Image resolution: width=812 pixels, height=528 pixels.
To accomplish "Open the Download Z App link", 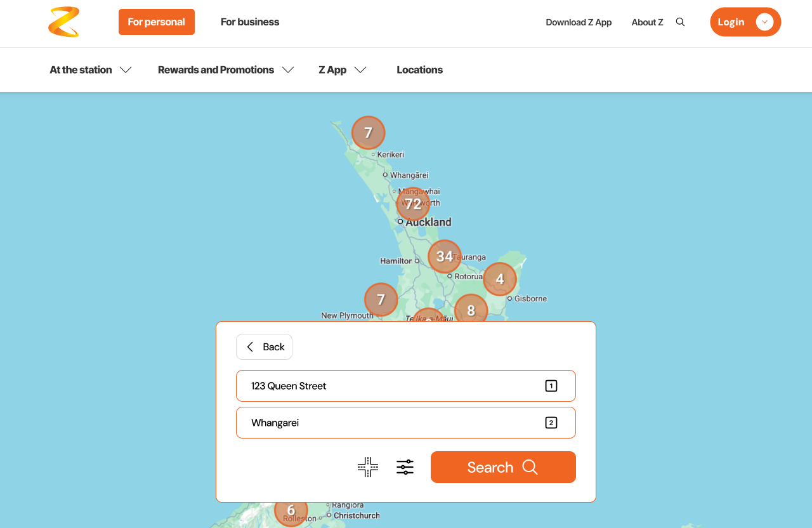I will (579, 22).
